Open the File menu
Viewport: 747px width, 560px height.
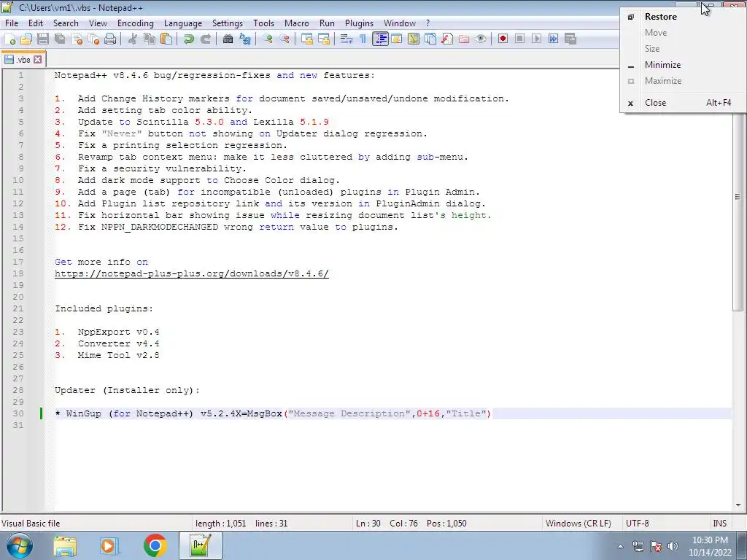point(12,23)
